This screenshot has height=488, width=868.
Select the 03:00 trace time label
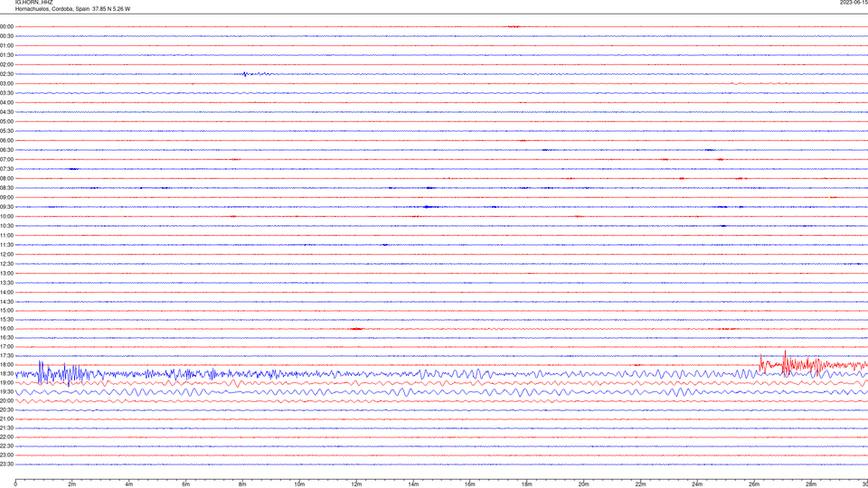[x=6, y=83]
